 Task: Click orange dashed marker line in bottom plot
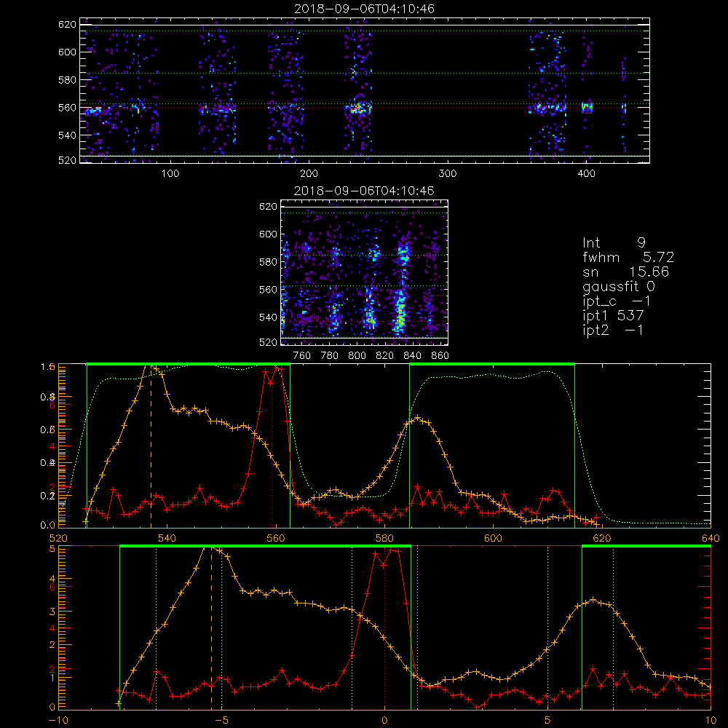(x=212, y=628)
